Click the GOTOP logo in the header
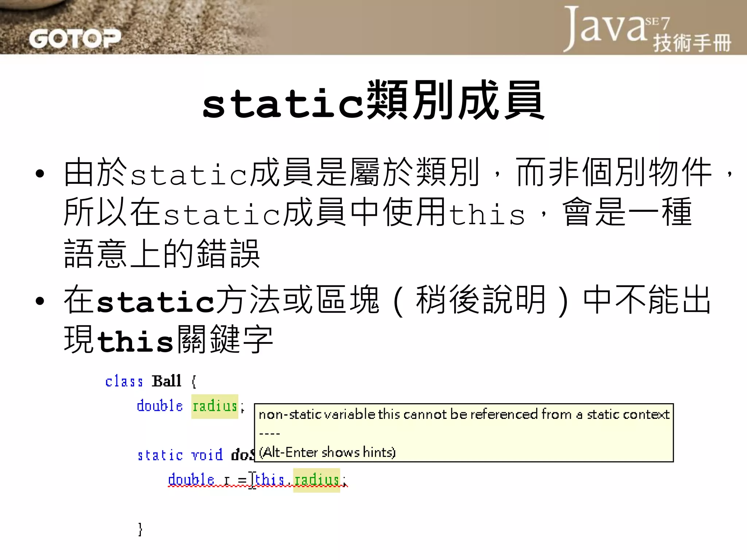The image size is (747, 560). (x=75, y=39)
